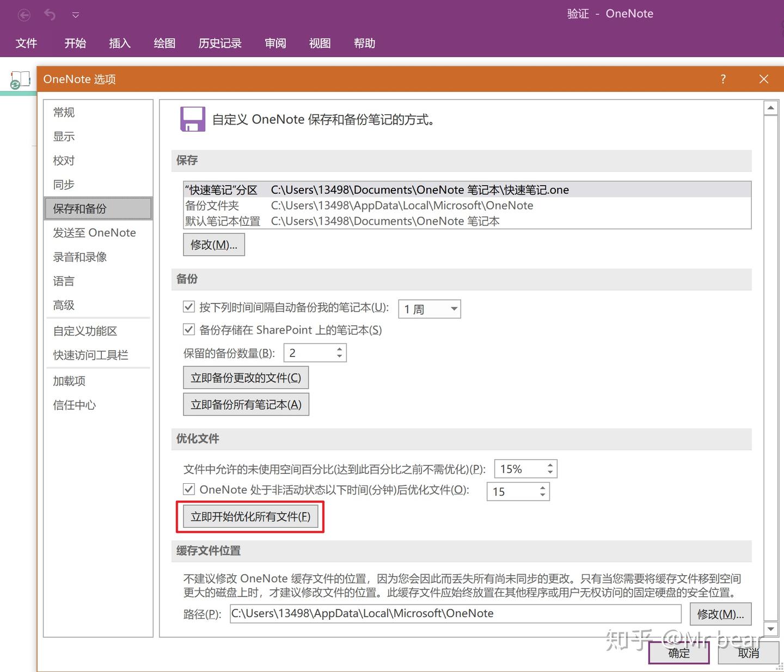Click the Undo arrow in quick access toolbar
The height and width of the screenshot is (672, 784).
click(50, 15)
